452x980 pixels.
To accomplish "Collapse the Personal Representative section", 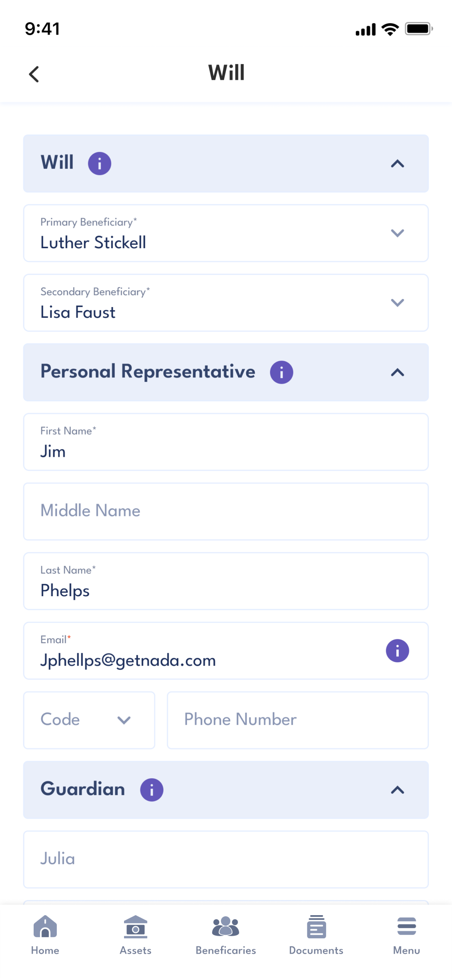I will click(x=397, y=372).
